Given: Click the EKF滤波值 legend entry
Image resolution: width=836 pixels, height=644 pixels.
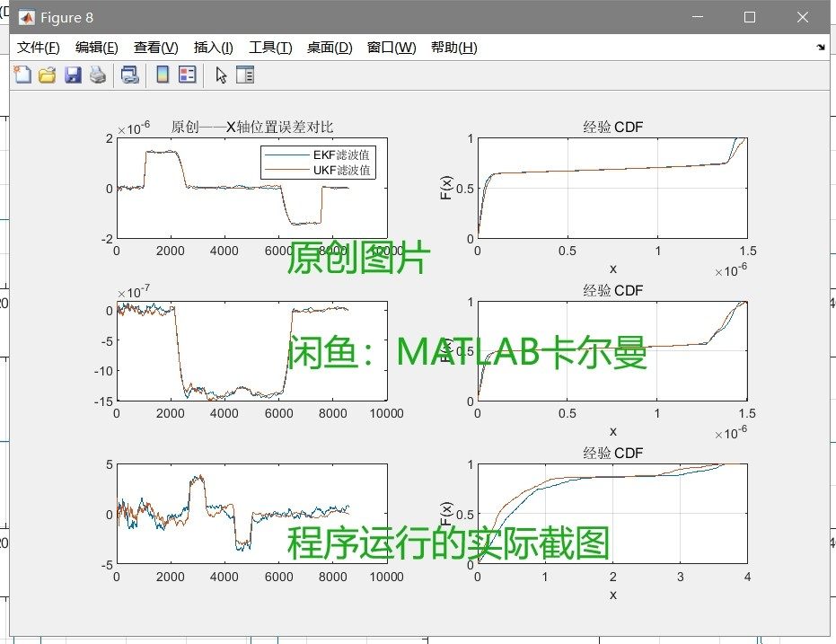Looking at the screenshot, I should [318, 155].
